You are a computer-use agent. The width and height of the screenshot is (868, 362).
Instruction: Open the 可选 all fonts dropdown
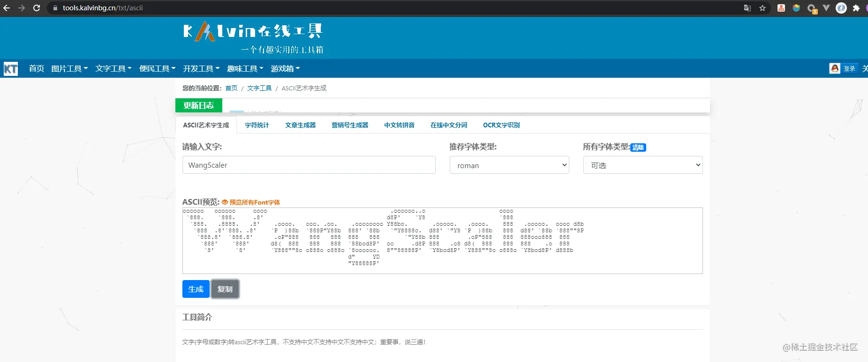click(x=643, y=165)
